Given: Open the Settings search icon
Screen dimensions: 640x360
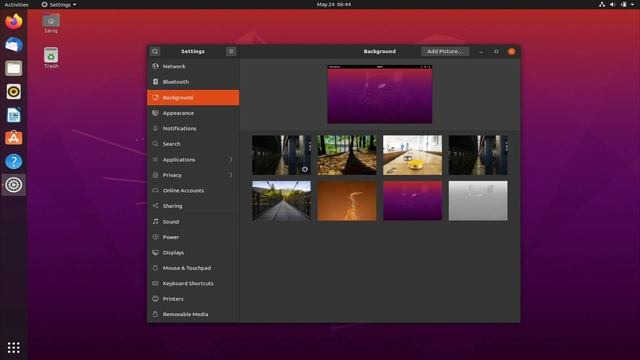Looking at the screenshot, I should (155, 51).
